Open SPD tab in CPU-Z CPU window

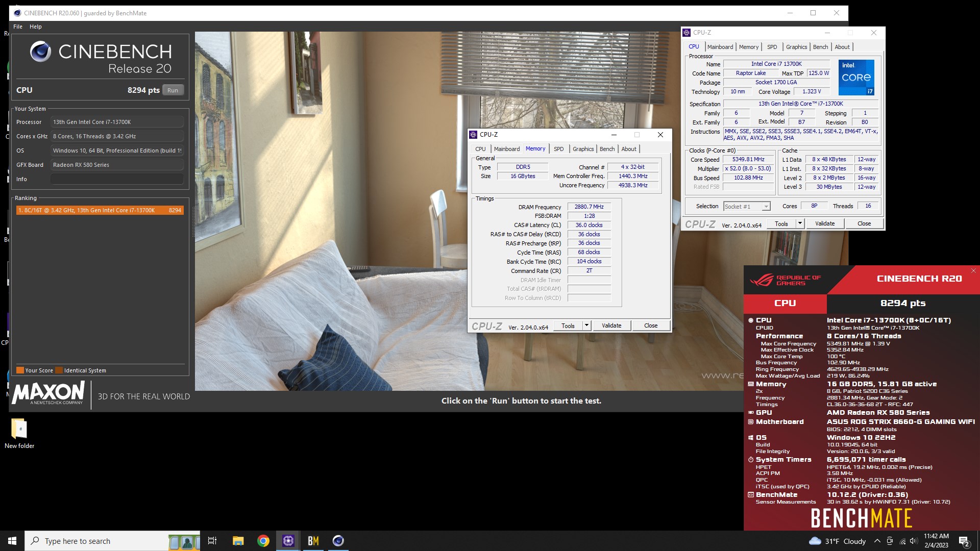click(772, 47)
